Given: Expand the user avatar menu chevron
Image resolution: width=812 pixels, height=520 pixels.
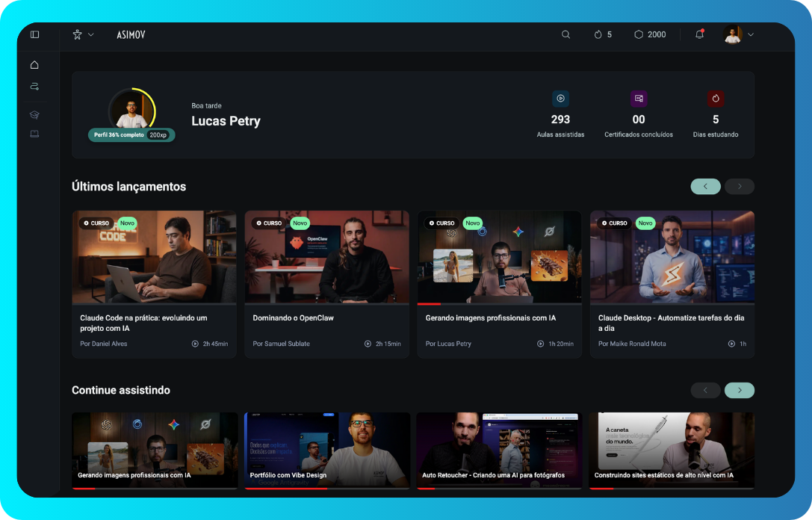Looking at the screenshot, I should point(751,34).
